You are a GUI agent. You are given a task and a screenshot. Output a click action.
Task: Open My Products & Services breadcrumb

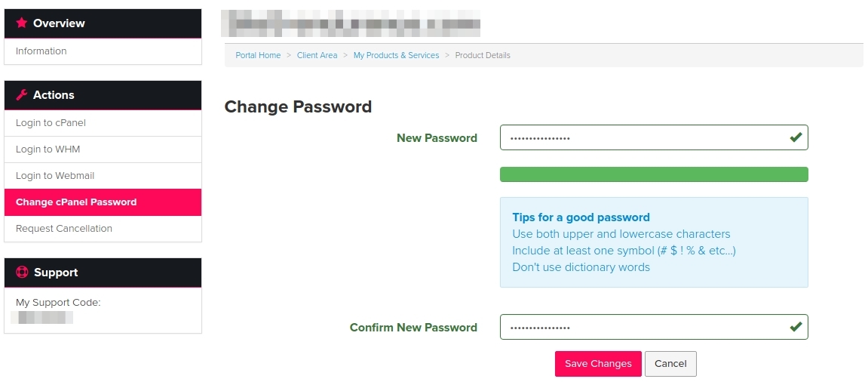click(x=396, y=55)
